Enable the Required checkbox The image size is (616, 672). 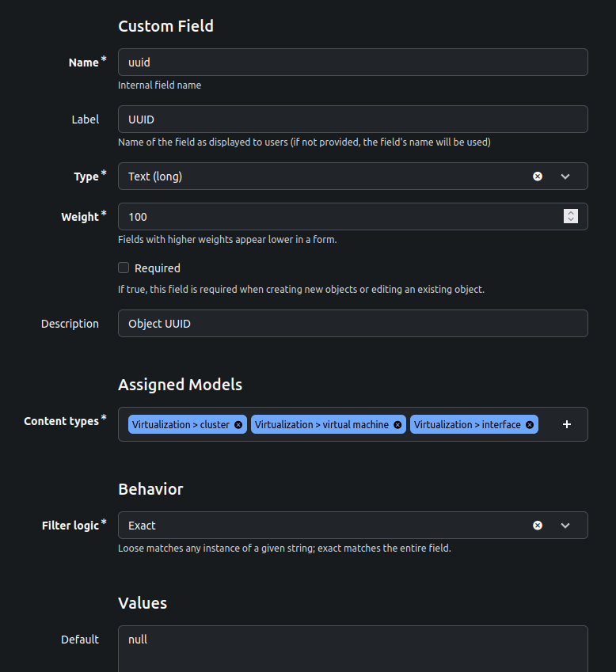(x=124, y=268)
